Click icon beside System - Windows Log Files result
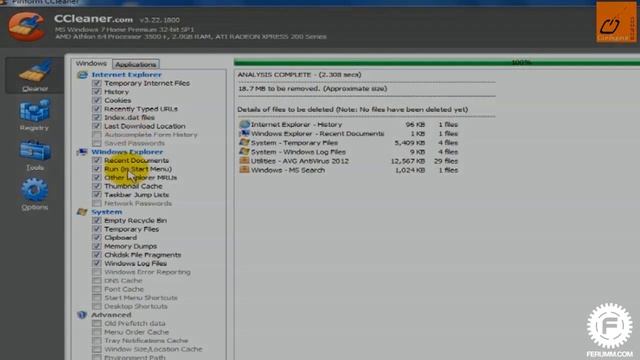640x360 pixels. pos(244,151)
